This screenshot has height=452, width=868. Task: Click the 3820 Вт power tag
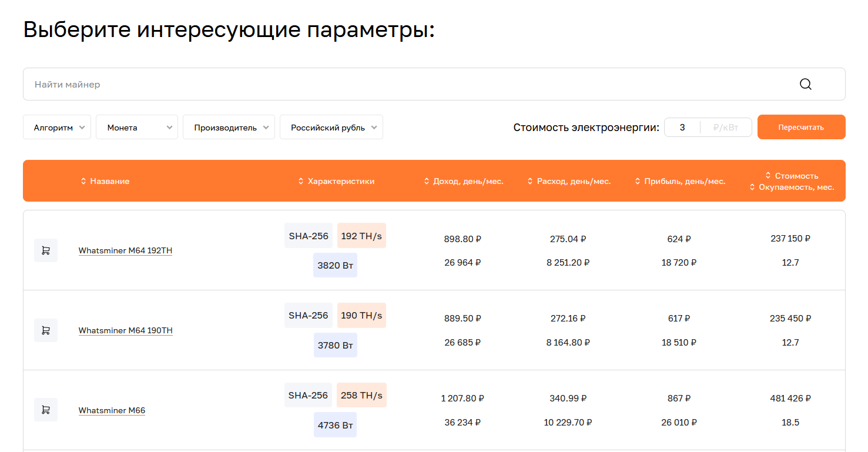click(x=335, y=265)
